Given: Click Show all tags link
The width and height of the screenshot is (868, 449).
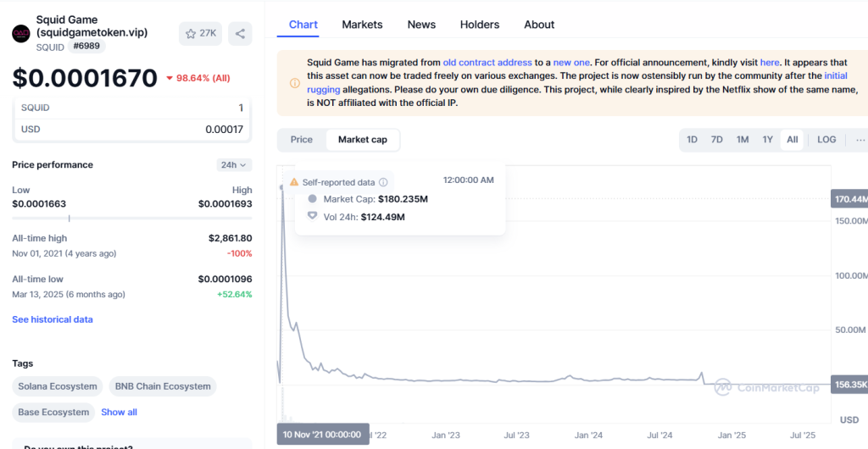Looking at the screenshot, I should 119,412.
